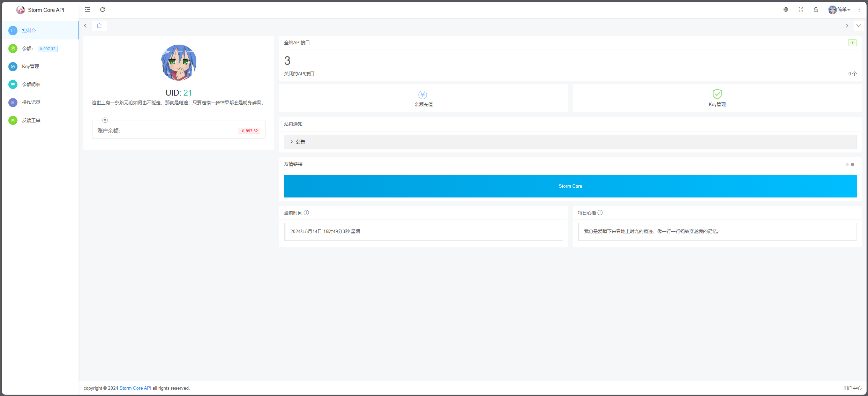Image resolution: width=868 pixels, height=396 pixels.
Task: Open the Storm Core API footer link
Action: pos(135,388)
